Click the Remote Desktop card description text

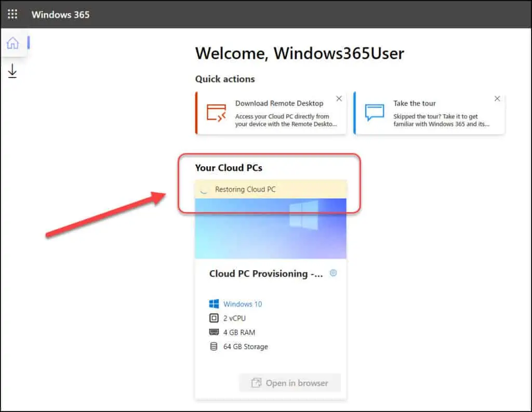coord(286,120)
